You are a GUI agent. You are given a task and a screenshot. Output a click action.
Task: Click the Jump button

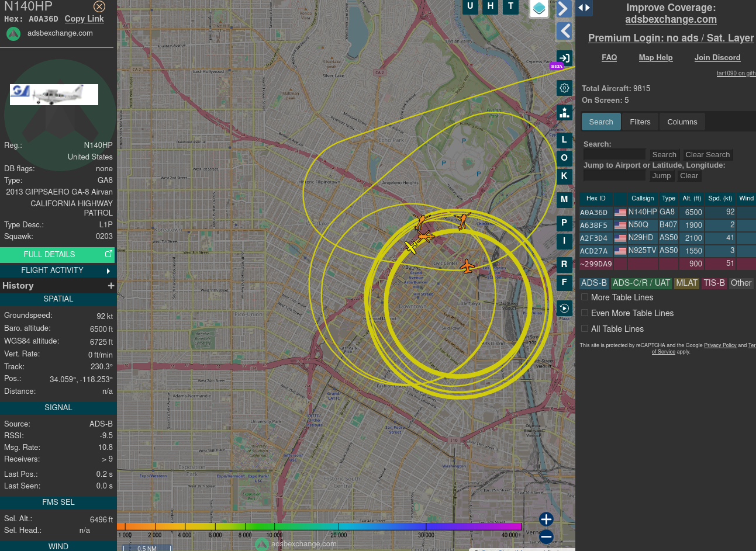pos(661,176)
